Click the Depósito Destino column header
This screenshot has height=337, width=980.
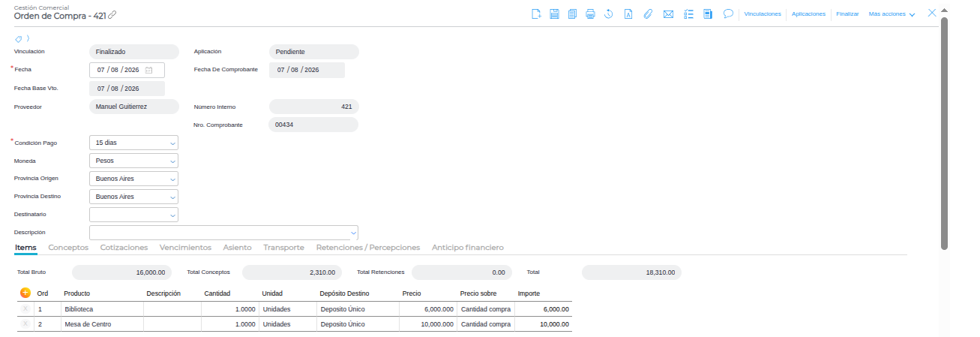point(346,293)
